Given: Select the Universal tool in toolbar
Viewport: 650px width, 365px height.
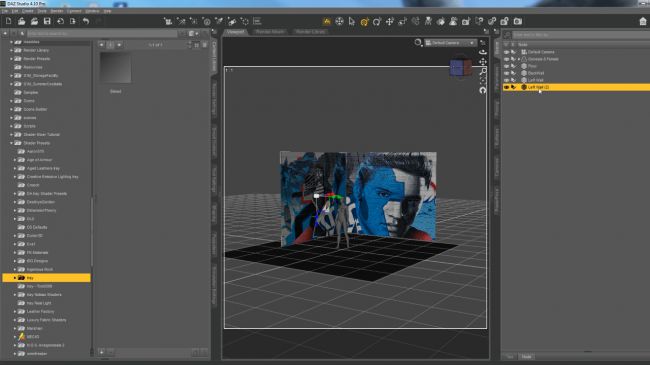Looking at the screenshot, I should [x=364, y=22].
